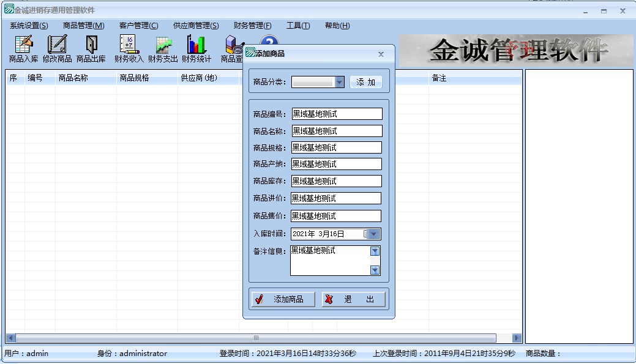Click the 商品产地 input field

[336, 164]
